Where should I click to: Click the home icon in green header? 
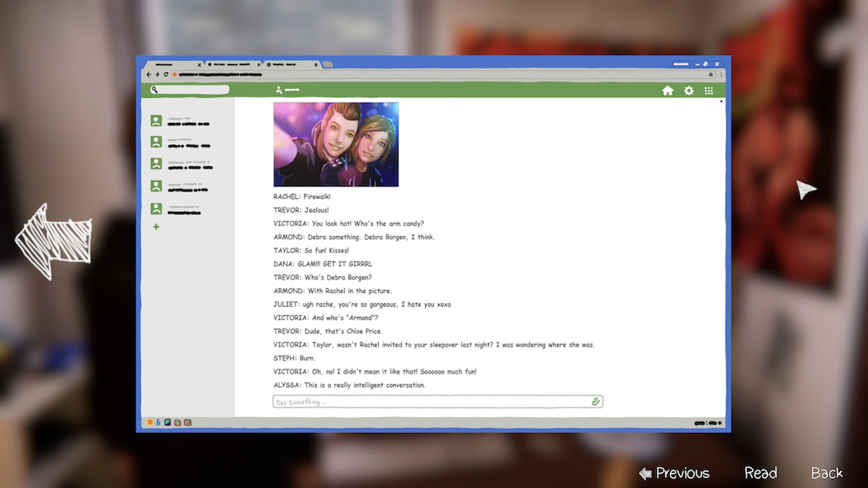(668, 91)
